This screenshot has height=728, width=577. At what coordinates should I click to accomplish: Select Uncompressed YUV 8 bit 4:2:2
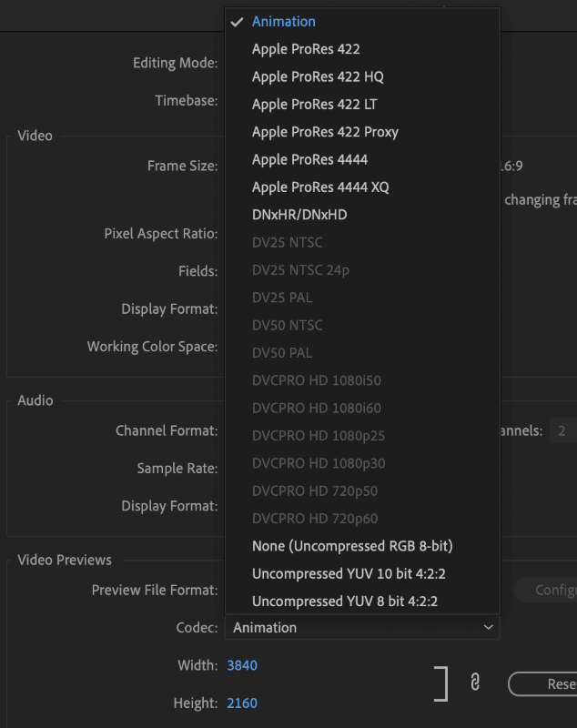(362, 602)
